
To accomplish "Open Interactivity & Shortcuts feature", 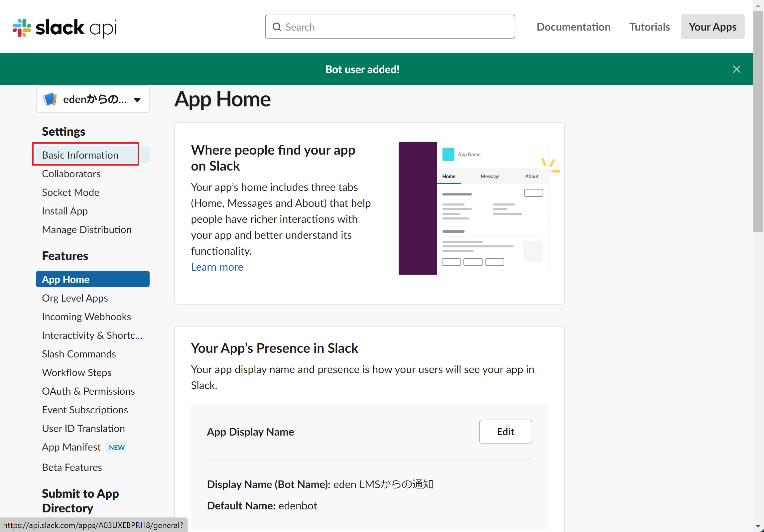I will tap(92, 335).
